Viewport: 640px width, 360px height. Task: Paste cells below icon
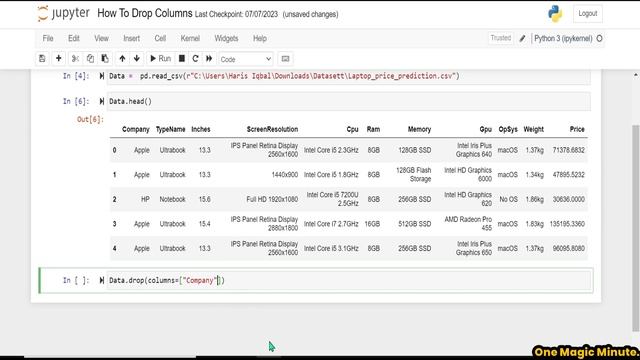105,59
